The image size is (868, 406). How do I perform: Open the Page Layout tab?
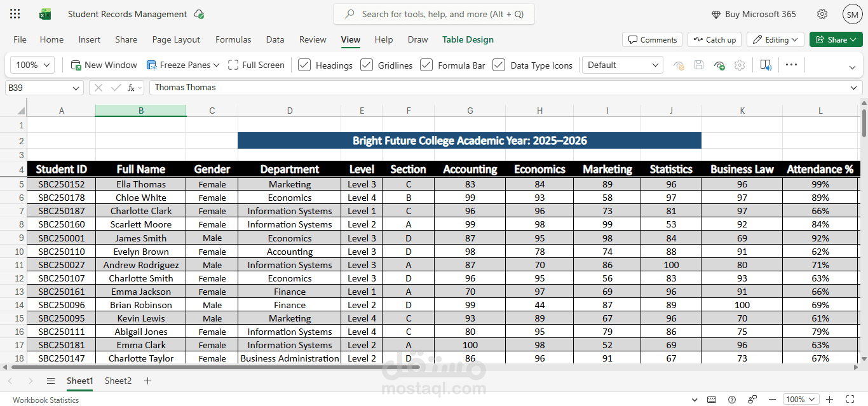[x=176, y=39]
